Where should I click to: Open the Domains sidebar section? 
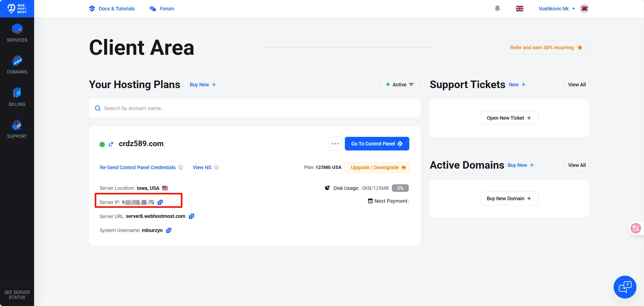point(17,65)
